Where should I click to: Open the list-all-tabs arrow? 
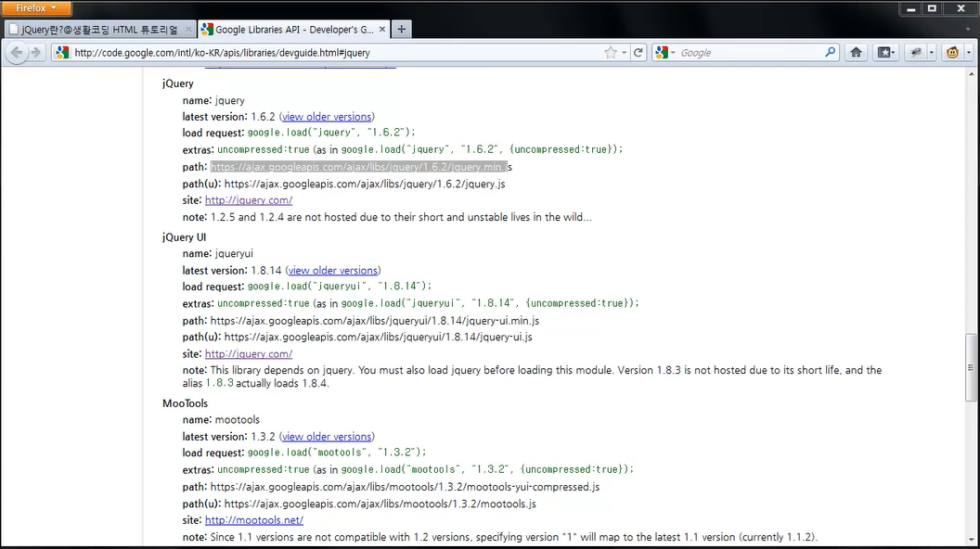(968, 30)
